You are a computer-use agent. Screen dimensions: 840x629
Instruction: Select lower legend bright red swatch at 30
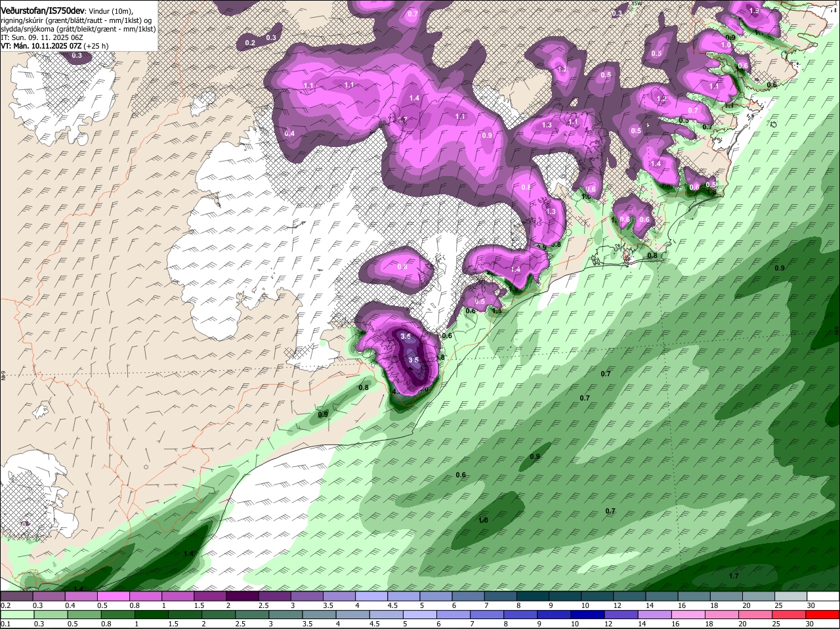(824, 615)
